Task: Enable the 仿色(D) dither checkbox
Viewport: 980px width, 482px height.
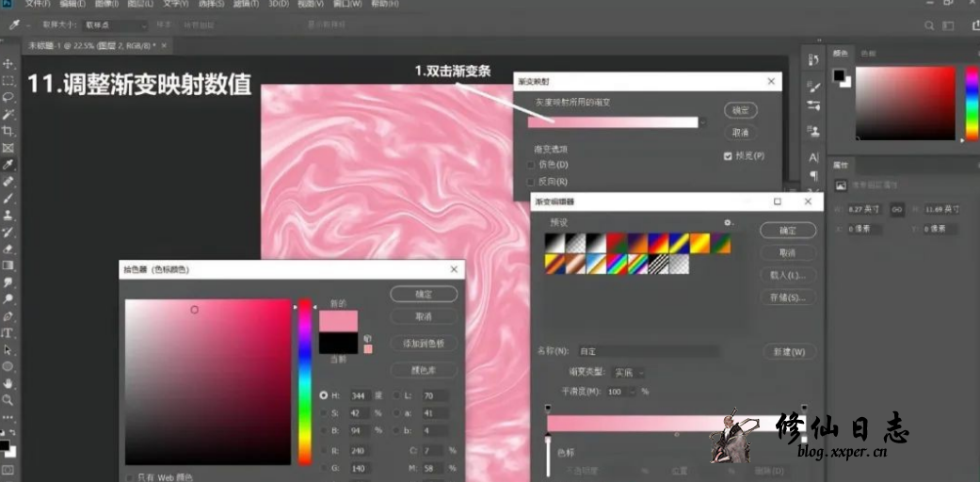Action: (532, 165)
